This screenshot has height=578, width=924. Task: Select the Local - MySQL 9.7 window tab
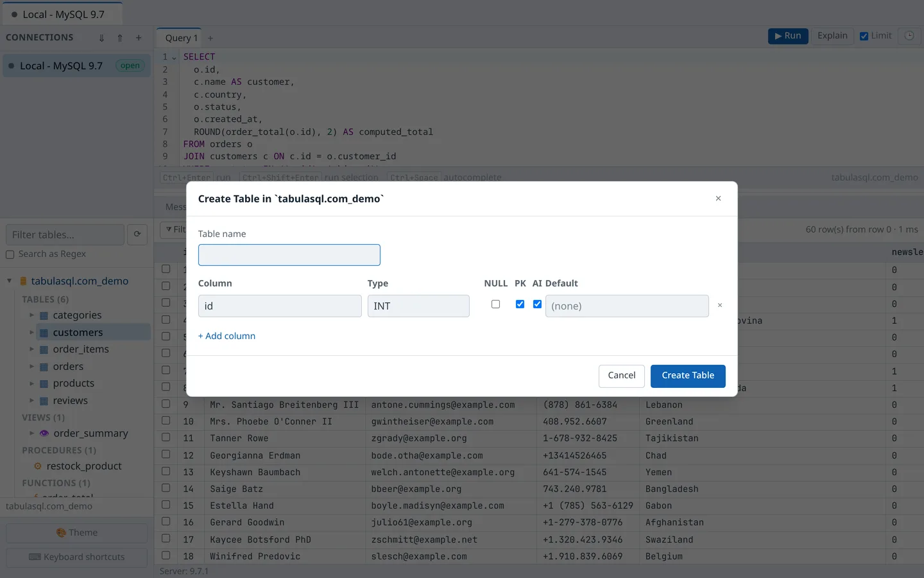[x=63, y=14]
